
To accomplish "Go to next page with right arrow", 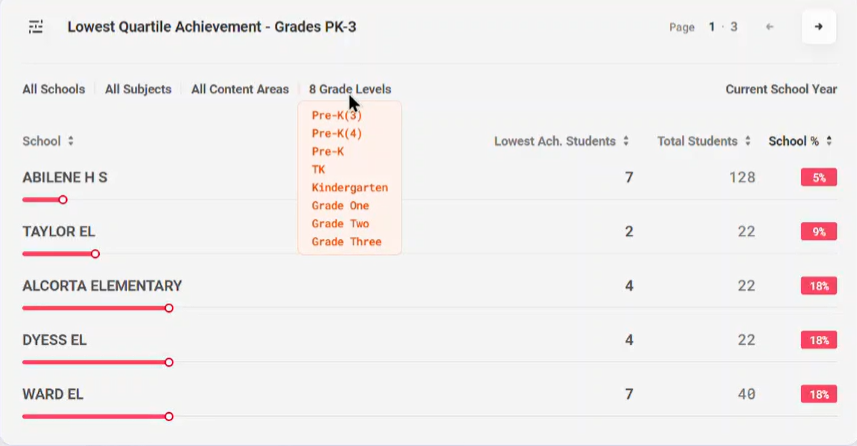I will click(818, 27).
